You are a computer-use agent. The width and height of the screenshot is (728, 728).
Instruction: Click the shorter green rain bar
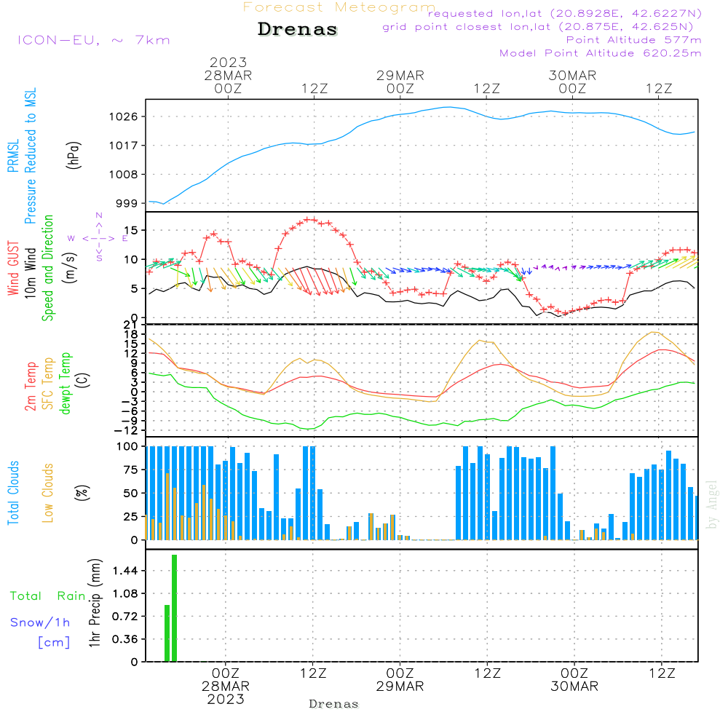click(x=167, y=633)
